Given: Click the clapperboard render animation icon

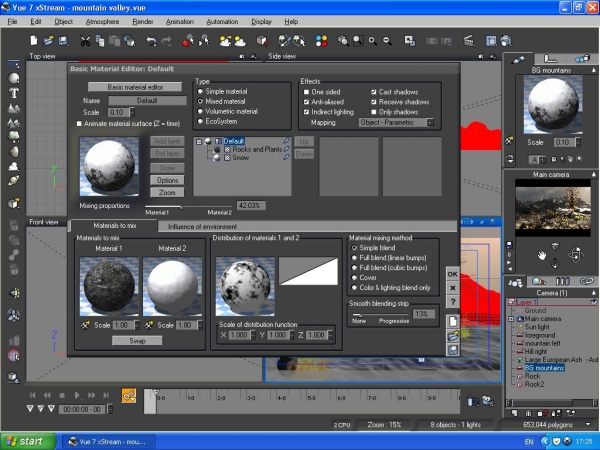Looking at the screenshot, I should (x=469, y=41).
